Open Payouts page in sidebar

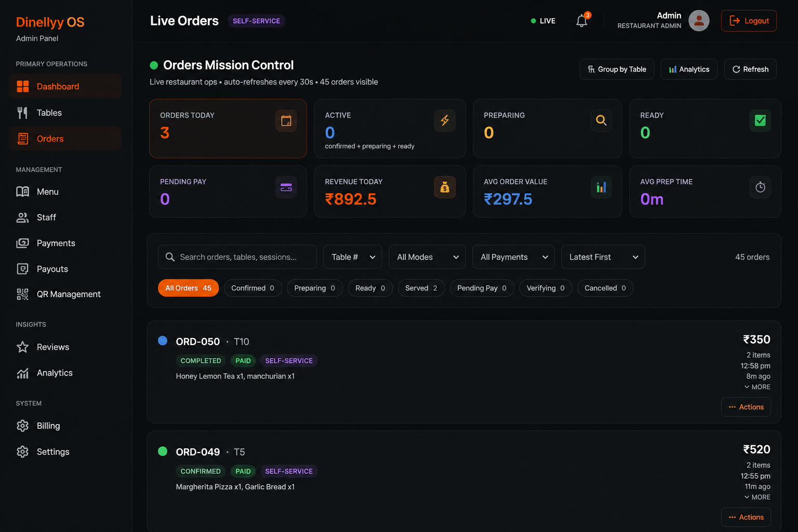65,269
